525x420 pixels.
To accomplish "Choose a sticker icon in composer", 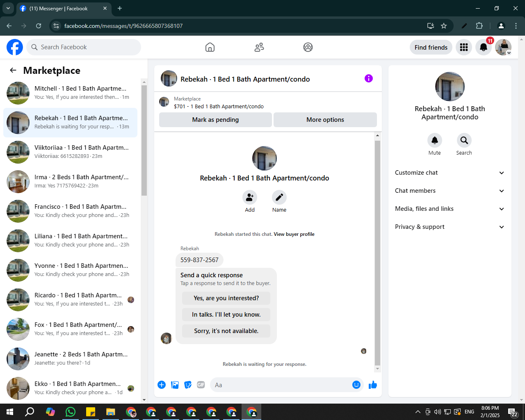I will (x=188, y=385).
